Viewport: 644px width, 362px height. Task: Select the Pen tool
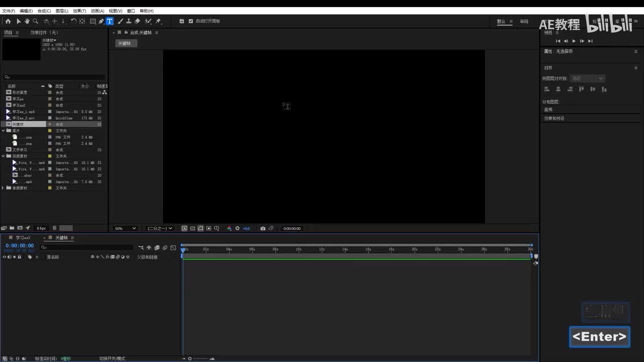pyautogui.click(x=101, y=21)
